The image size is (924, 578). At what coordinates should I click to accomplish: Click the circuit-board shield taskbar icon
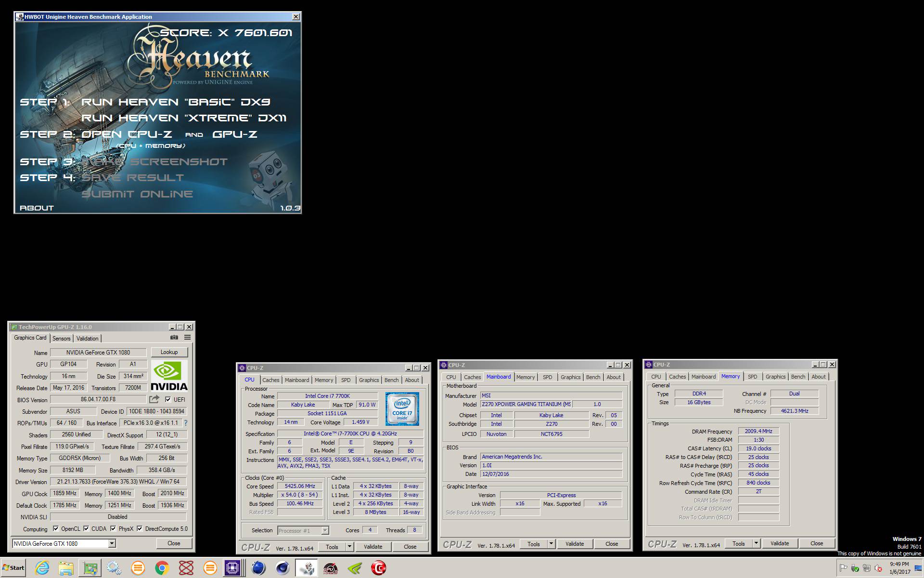click(90, 568)
